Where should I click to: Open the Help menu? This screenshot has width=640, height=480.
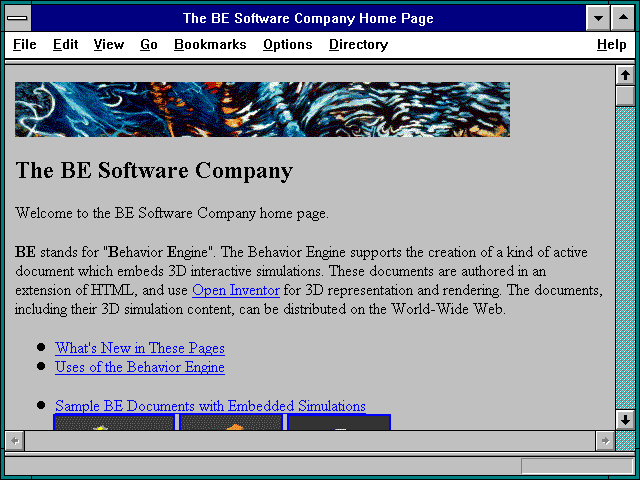pos(611,44)
